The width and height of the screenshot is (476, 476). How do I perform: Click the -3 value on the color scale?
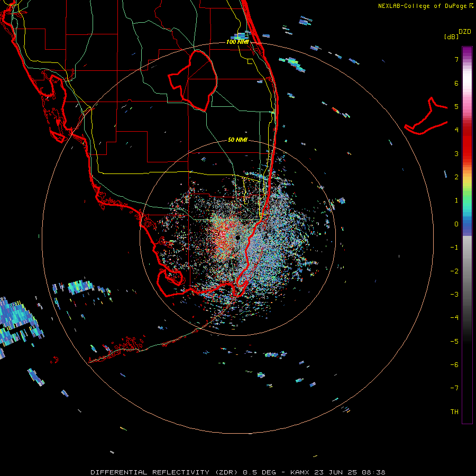tap(454, 295)
